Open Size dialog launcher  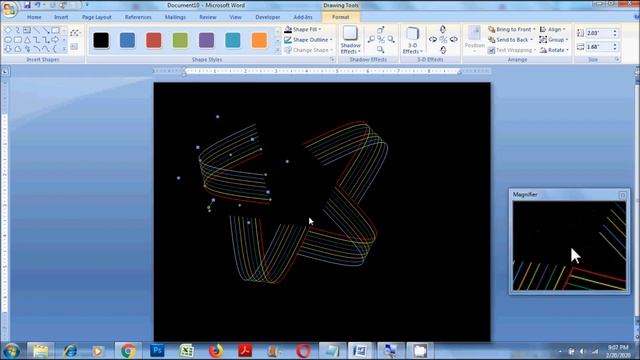(617, 60)
